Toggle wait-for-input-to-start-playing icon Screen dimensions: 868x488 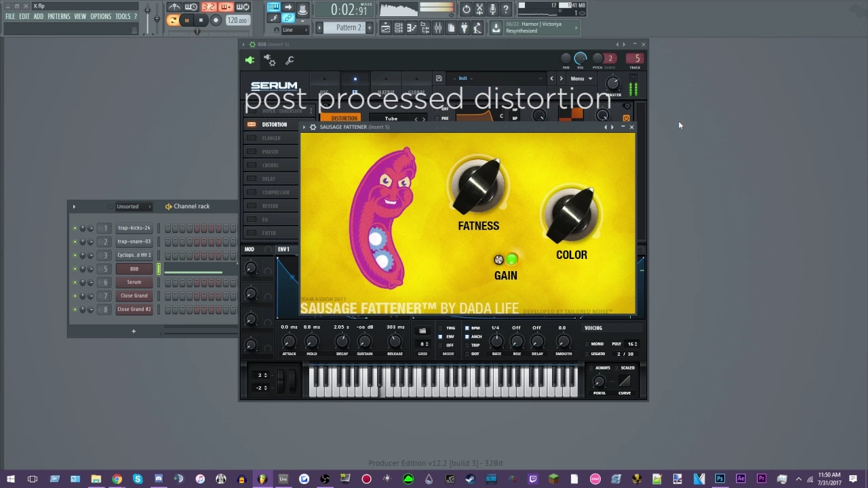click(x=191, y=7)
